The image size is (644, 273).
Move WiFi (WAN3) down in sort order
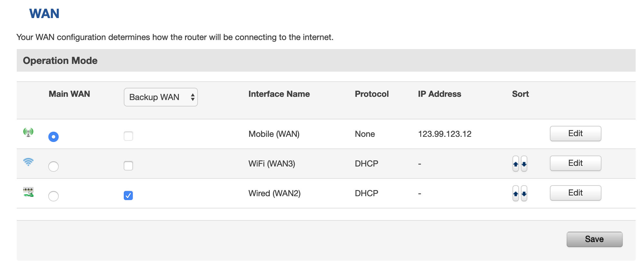tap(524, 164)
